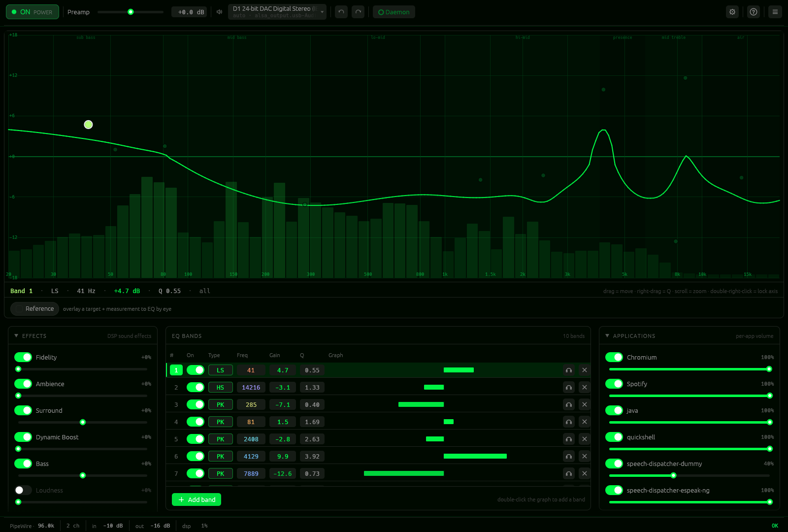The height and width of the screenshot is (532, 788).
Task: Change band 3 PK filter type
Action: coord(220,404)
